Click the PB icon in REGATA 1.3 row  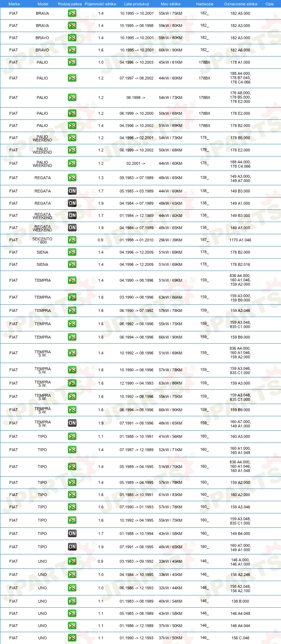[72, 178]
